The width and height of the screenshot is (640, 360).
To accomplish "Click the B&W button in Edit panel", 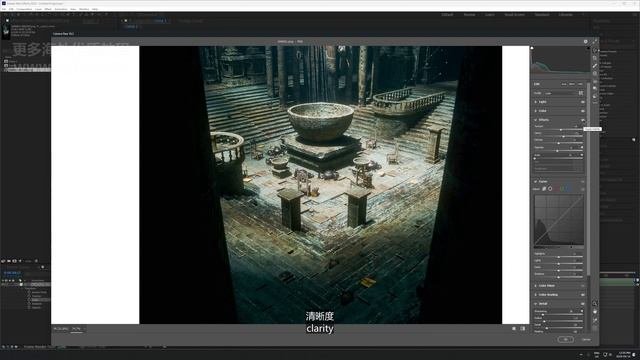I will pyautogui.click(x=572, y=84).
